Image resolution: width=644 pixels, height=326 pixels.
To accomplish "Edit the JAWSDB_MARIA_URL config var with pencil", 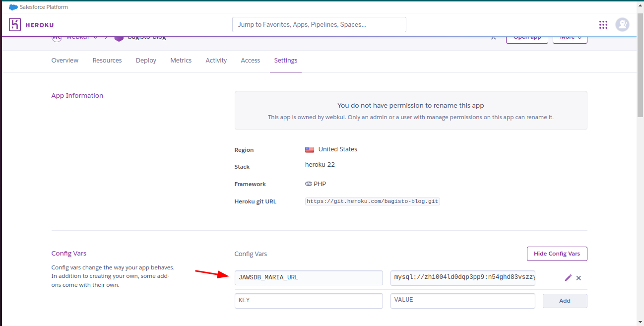I will 568,278.
